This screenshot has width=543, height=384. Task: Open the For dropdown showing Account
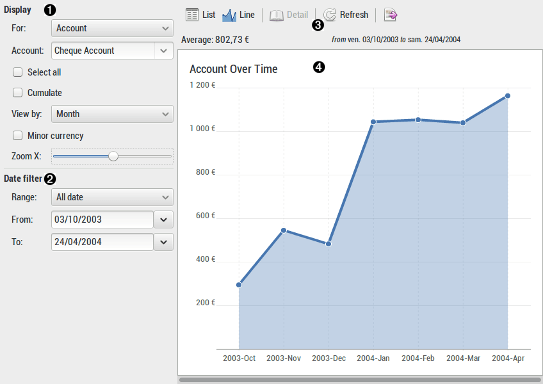click(x=112, y=28)
